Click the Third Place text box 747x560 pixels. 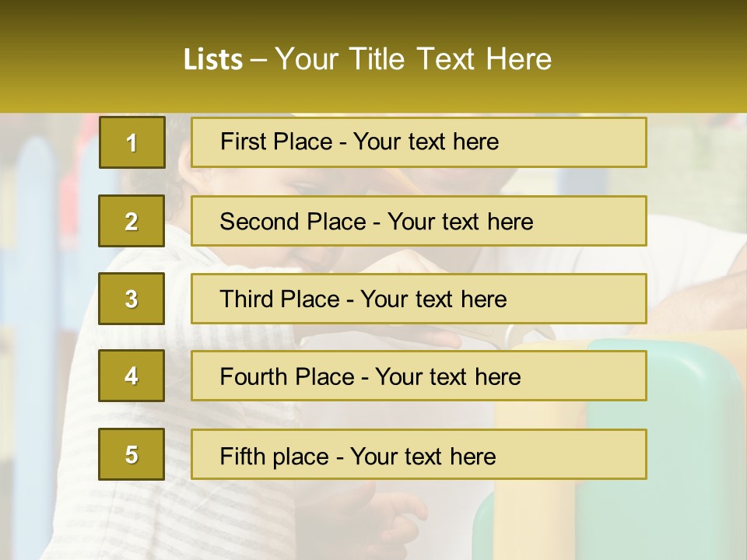(419, 299)
